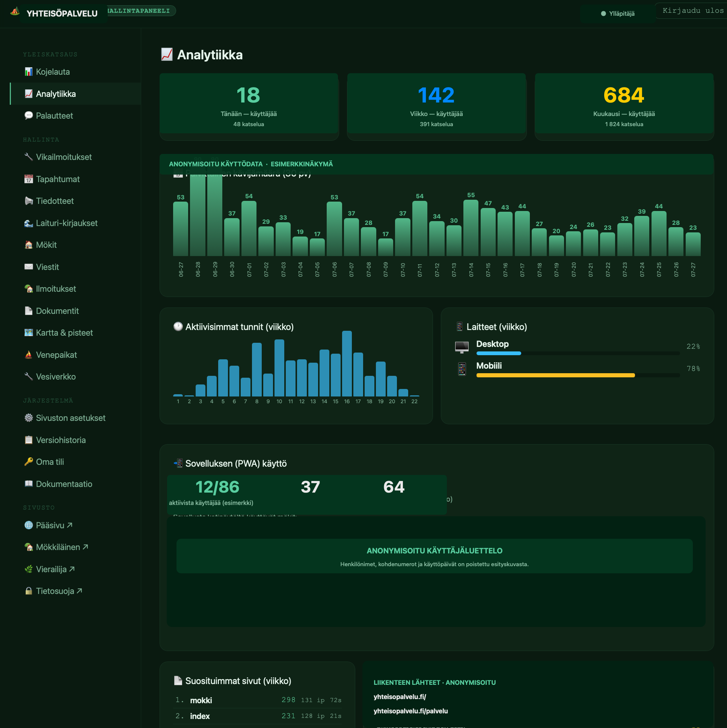Open the Tietosuoja external link

54,591
